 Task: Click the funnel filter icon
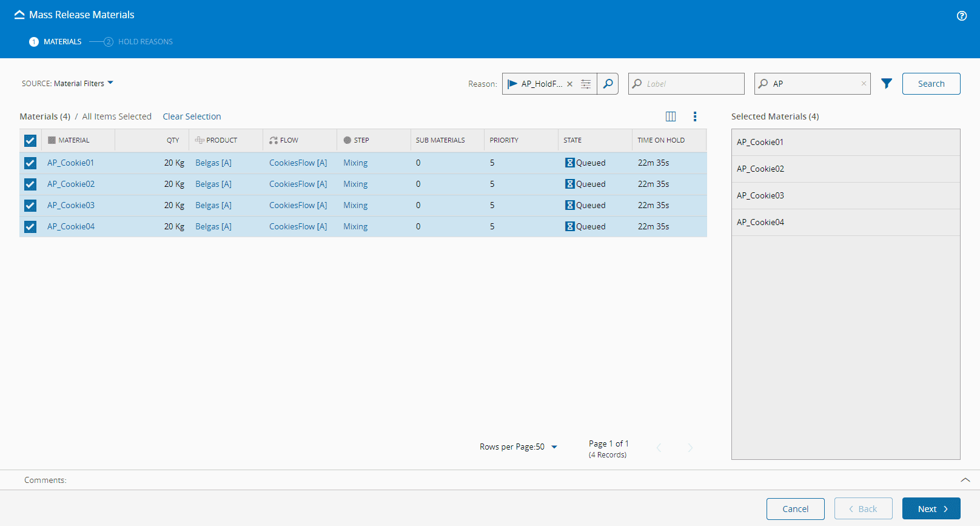tap(886, 84)
